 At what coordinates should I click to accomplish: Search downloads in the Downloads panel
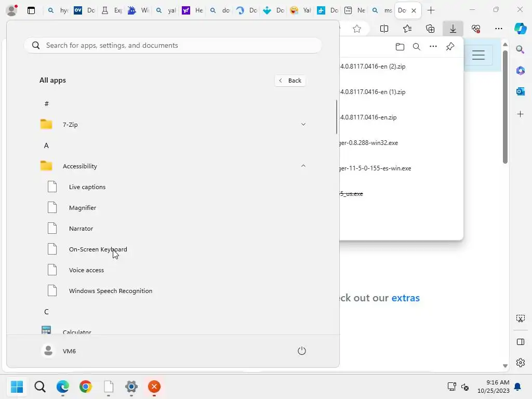tap(417, 47)
